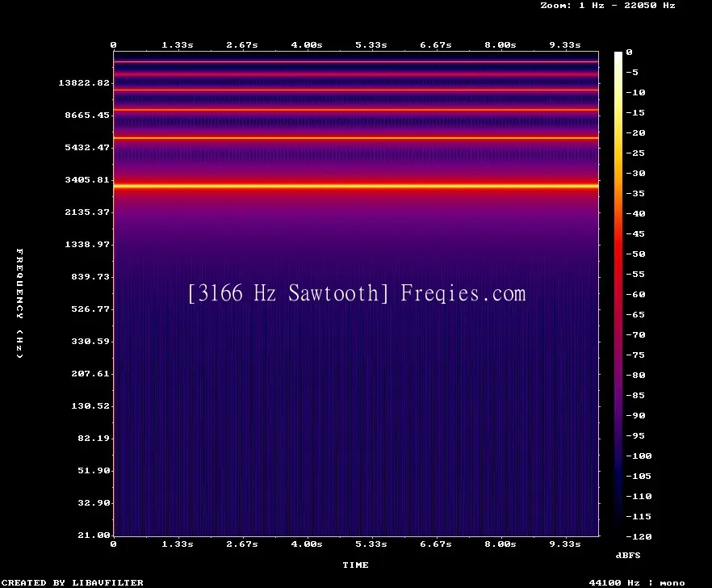Select 2.67s on the bottom time axis

click(x=242, y=544)
